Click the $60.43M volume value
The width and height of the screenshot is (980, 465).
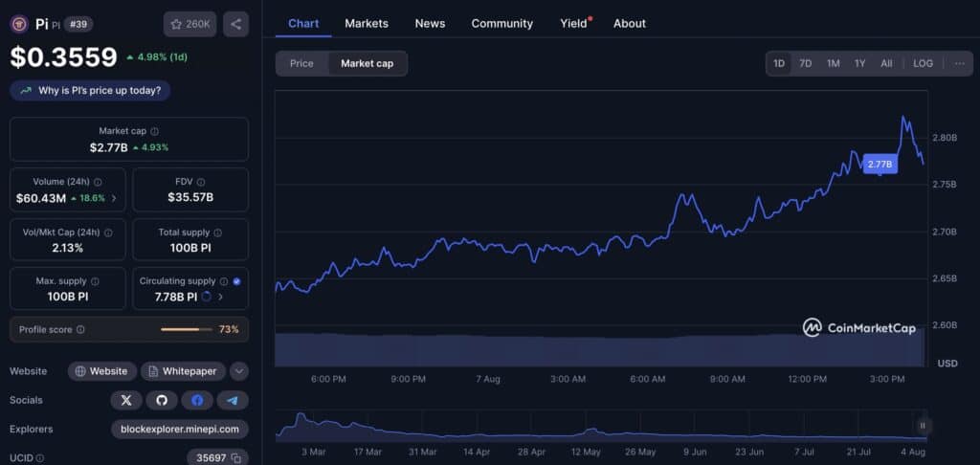(x=41, y=198)
